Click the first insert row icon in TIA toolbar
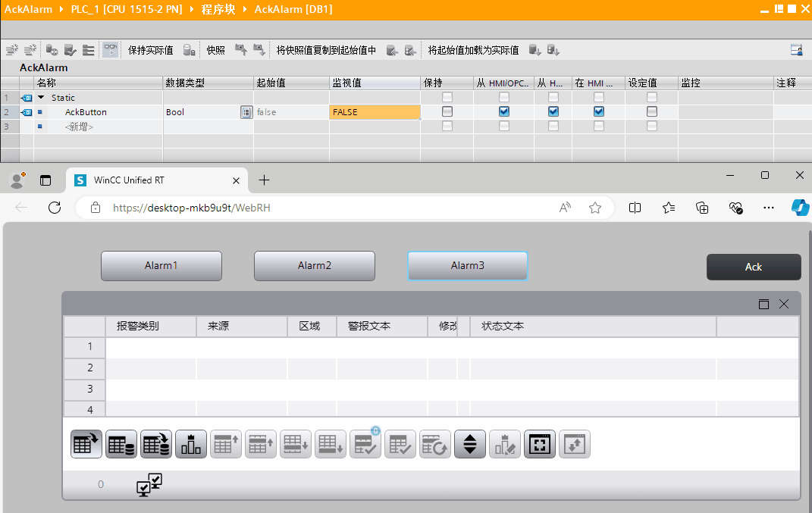 pos(12,50)
